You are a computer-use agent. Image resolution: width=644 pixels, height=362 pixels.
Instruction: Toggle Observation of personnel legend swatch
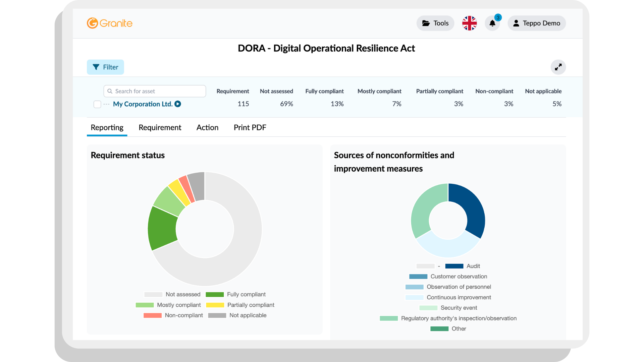pos(414,287)
